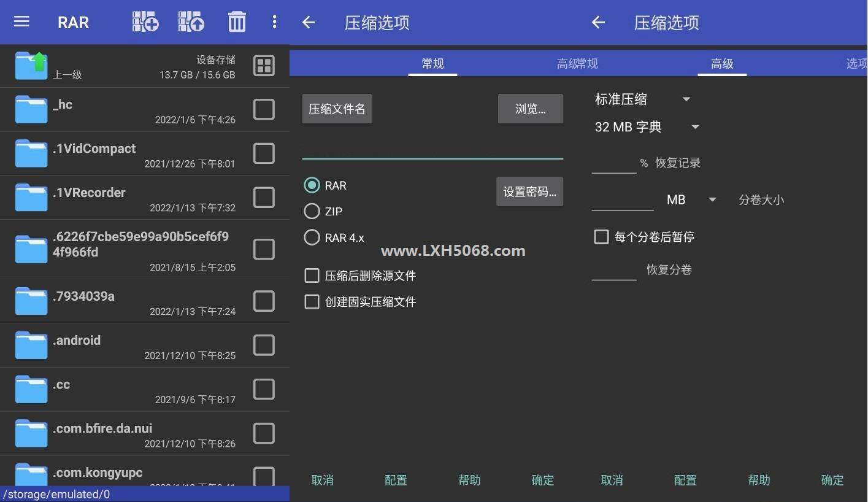
Task: Check the .android folder checkbox
Action: [x=264, y=345]
